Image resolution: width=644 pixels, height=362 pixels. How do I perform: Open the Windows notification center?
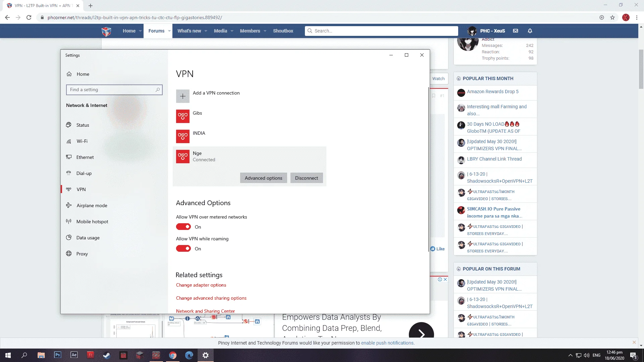633,355
